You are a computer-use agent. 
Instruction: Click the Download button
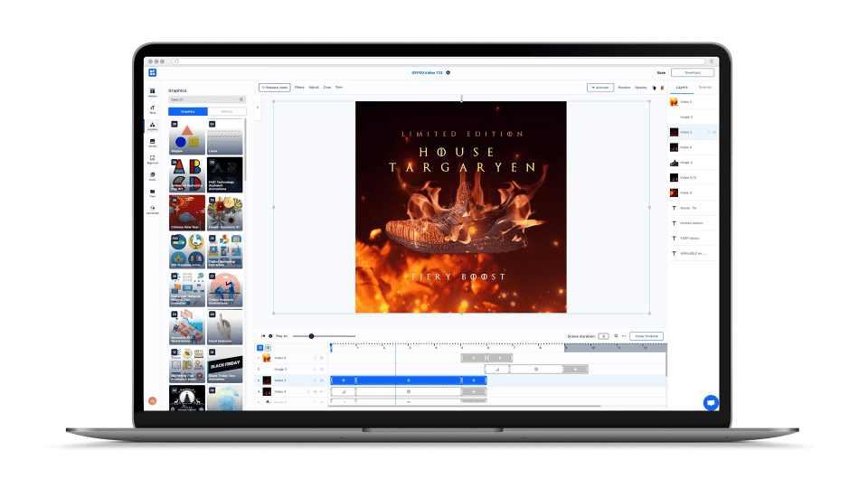click(692, 72)
